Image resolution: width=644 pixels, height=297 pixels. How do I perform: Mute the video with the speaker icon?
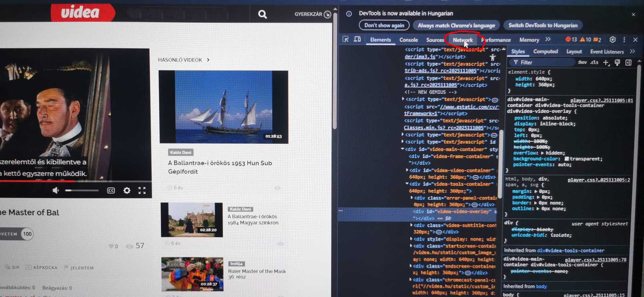tap(56, 191)
